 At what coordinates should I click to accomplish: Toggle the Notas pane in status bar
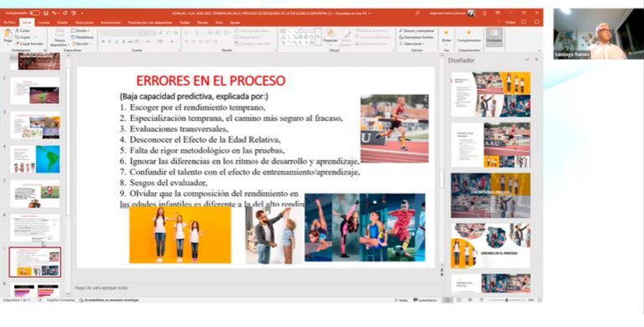[402, 300]
